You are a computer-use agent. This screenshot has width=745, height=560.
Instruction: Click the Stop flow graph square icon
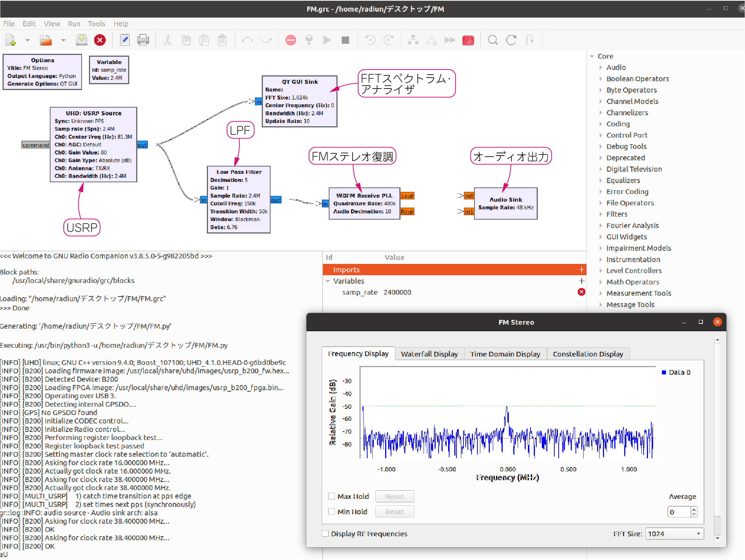coord(345,40)
